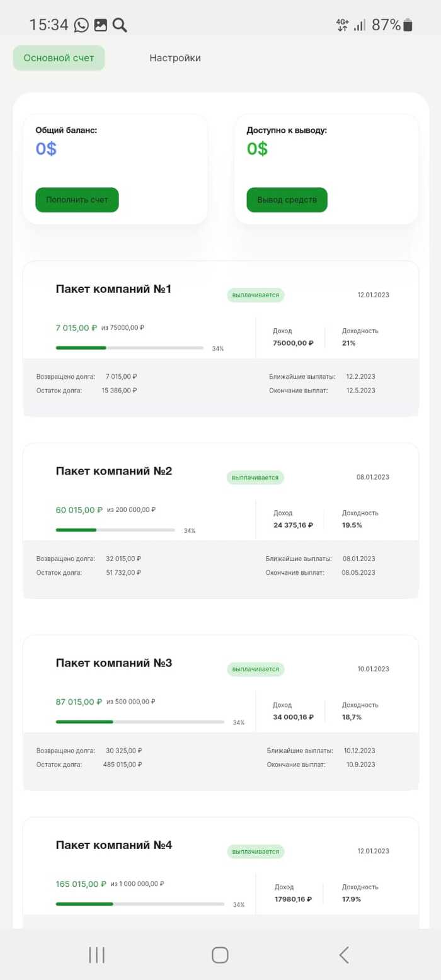The width and height of the screenshot is (441, 980).
Task: Tap the search magnifier status icon
Action: pyautogui.click(x=120, y=25)
